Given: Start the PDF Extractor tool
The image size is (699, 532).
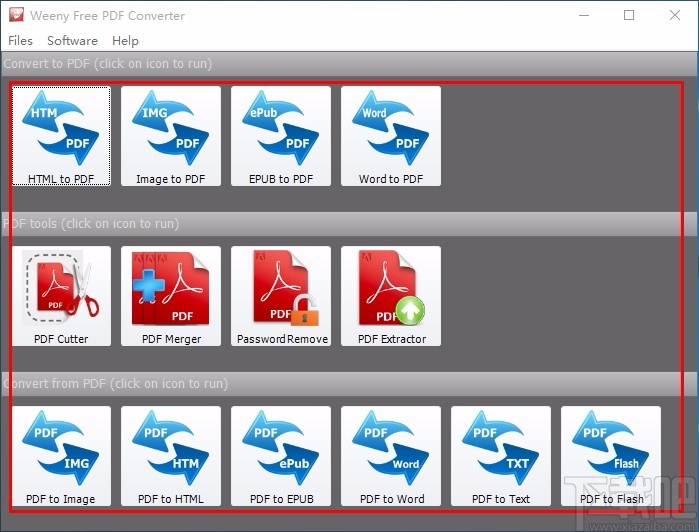Looking at the screenshot, I should point(391,296).
